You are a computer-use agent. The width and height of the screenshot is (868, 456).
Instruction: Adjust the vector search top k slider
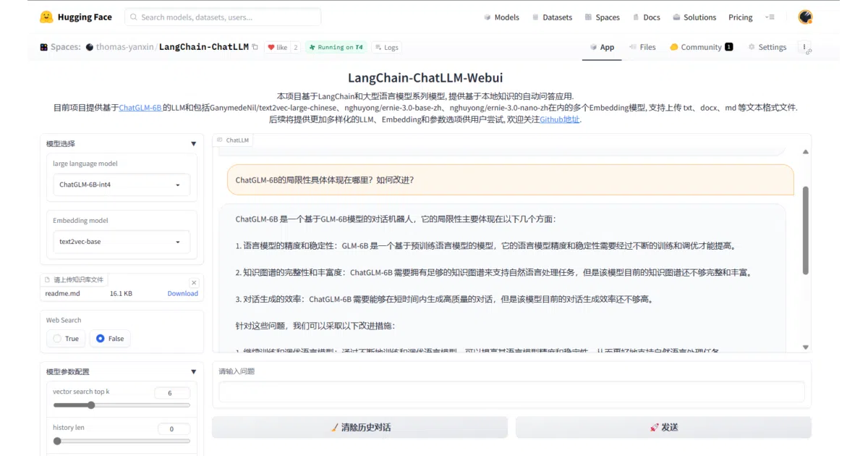(122, 405)
